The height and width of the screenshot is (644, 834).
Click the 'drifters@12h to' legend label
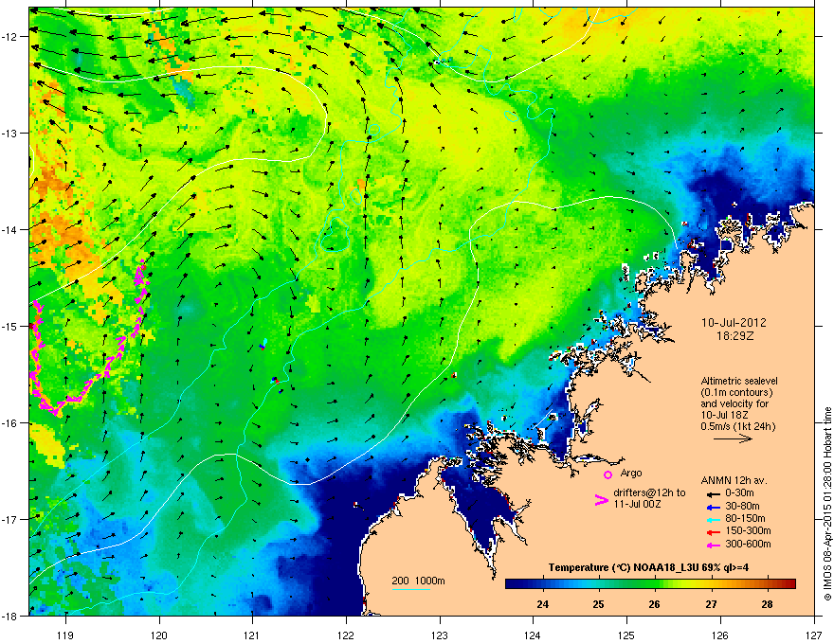(649, 493)
